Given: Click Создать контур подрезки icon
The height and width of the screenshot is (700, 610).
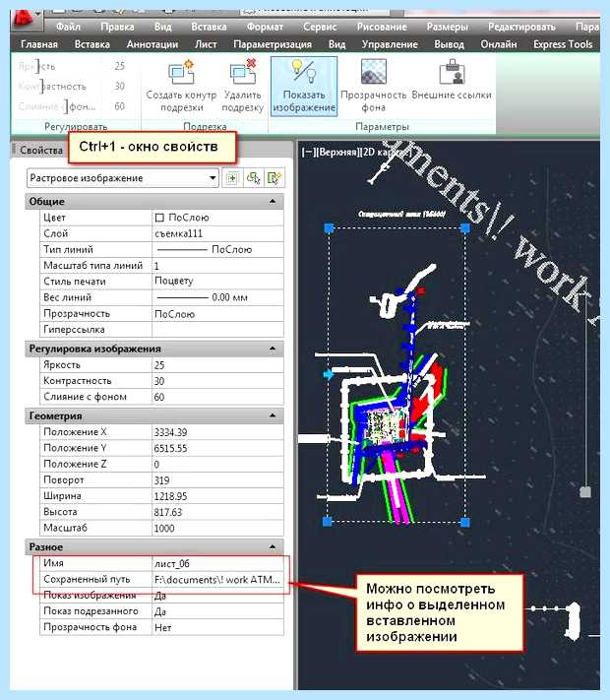Looking at the screenshot, I should coord(181,72).
